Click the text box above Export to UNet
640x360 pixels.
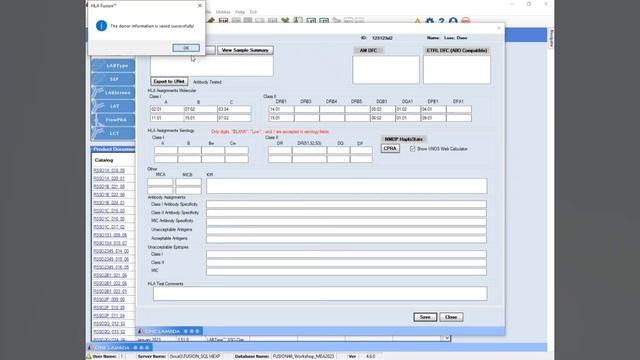212,66
